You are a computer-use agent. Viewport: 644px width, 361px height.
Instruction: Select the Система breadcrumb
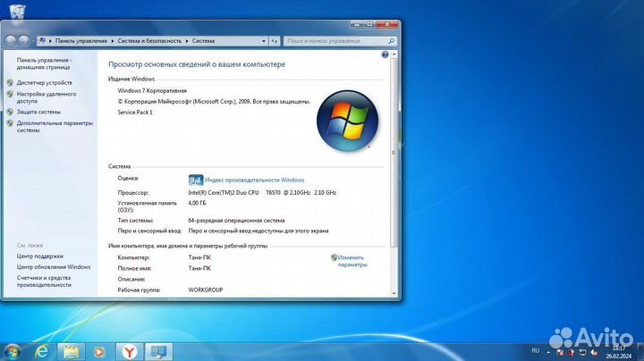[203, 41]
